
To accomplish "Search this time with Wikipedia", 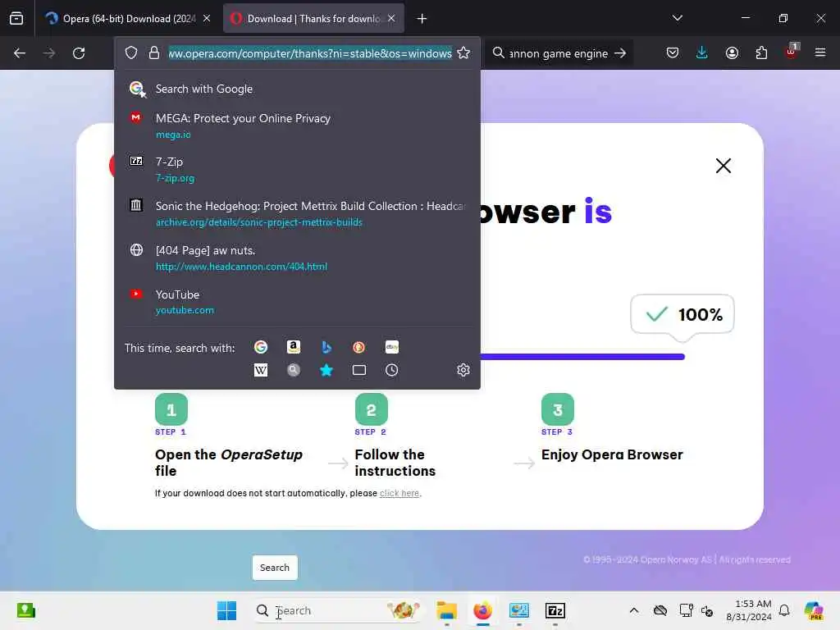I will (261, 370).
